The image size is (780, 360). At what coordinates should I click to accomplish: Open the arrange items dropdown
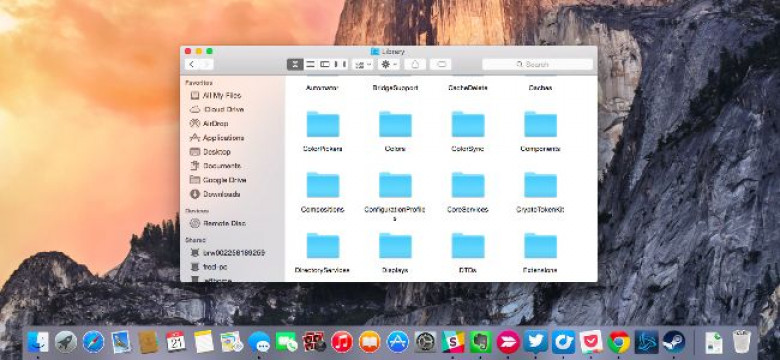click(x=363, y=64)
